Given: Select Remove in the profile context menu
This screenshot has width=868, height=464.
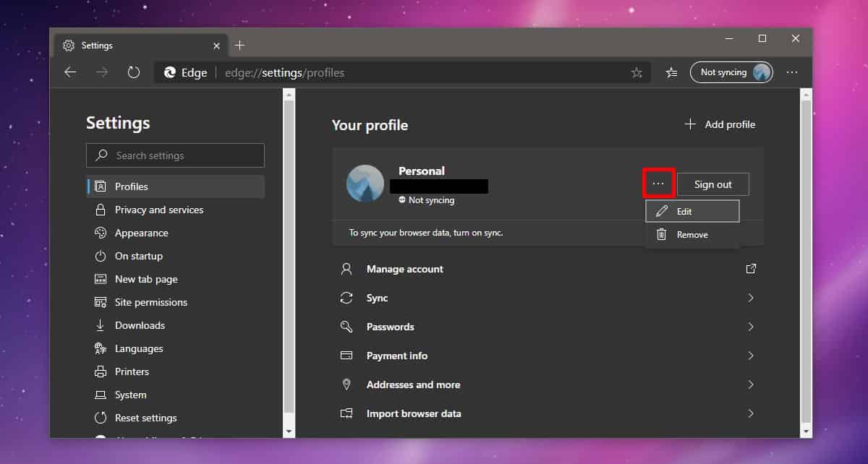Looking at the screenshot, I should [x=692, y=234].
